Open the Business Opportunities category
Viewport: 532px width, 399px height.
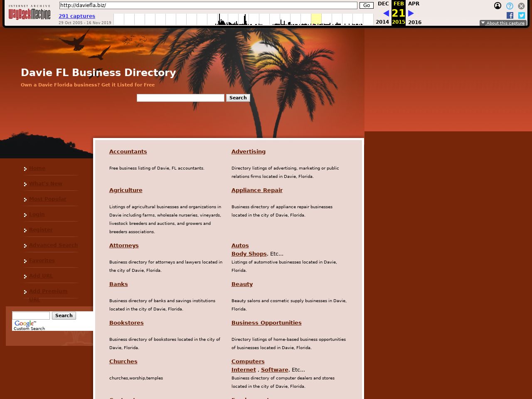pos(266,323)
